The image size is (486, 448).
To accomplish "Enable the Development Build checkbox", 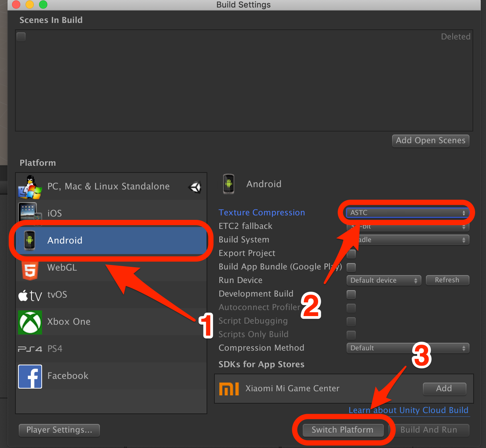I will click(351, 294).
